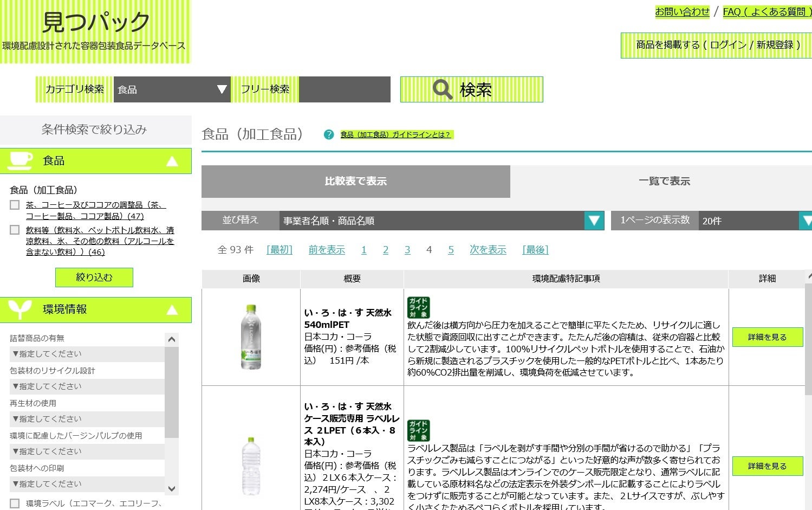Open the 環境に配慮したバージンパルプの使用 dropdown
This screenshot has width=812, height=510.
87,451
